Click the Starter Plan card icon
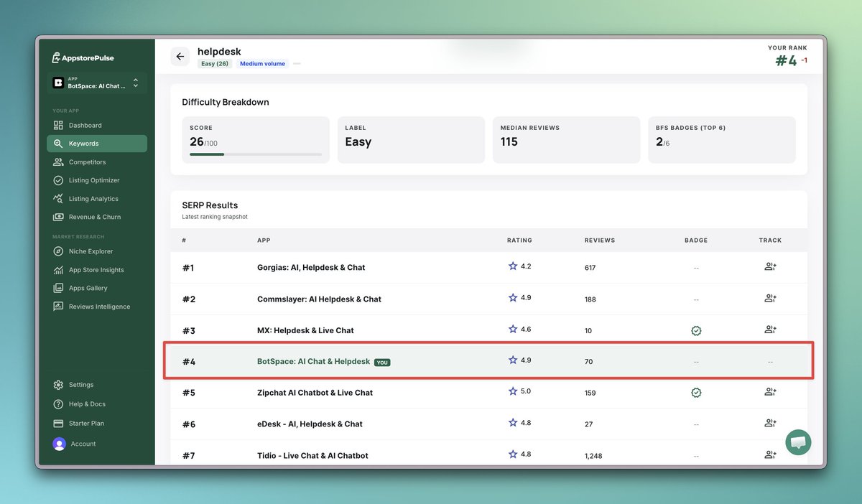The width and height of the screenshot is (862, 504). 59,424
